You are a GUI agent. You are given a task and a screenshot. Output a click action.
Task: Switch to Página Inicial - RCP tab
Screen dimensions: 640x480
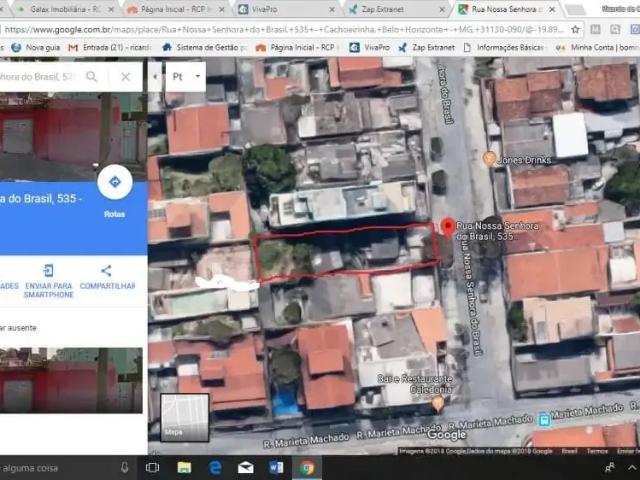175,9
